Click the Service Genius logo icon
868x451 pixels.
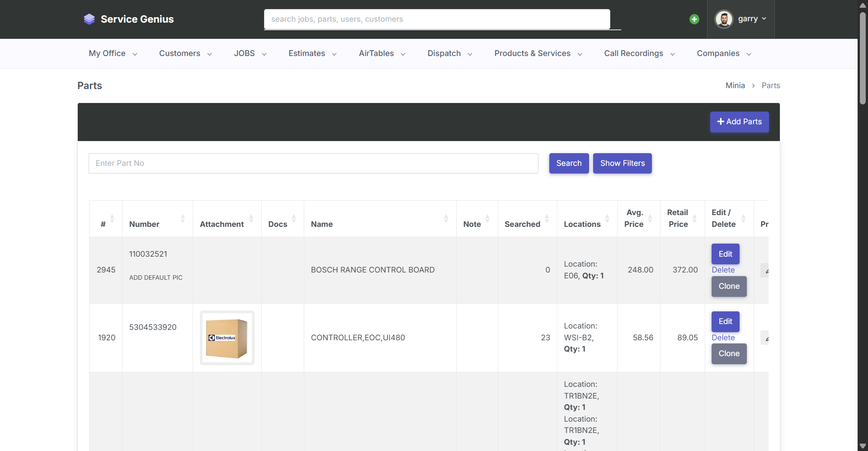(89, 19)
